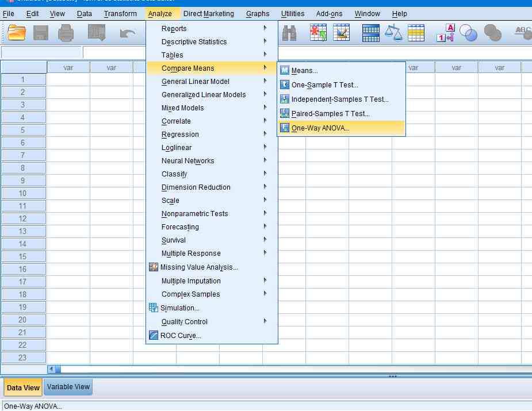Click the Insert Variable toolbar icon
The width and height of the screenshot is (532, 411).
(341, 33)
